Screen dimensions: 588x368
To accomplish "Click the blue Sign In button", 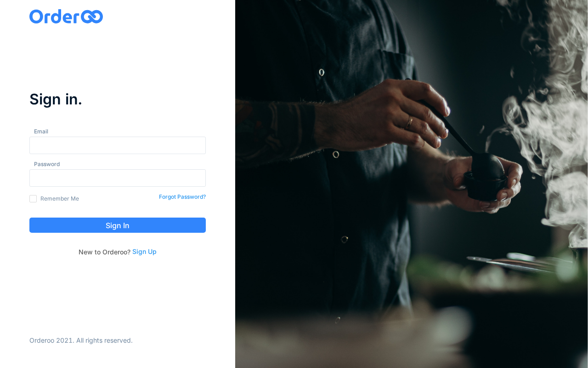I will [x=118, y=225].
